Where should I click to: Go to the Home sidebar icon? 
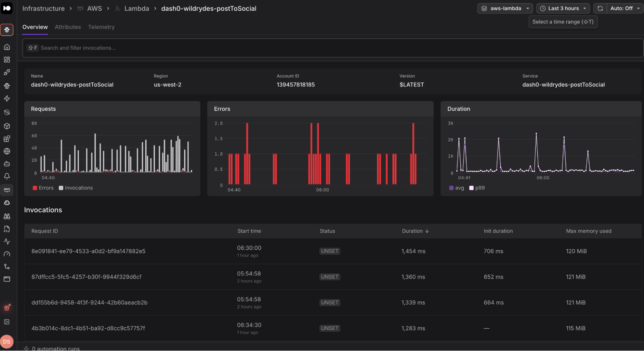click(x=7, y=47)
